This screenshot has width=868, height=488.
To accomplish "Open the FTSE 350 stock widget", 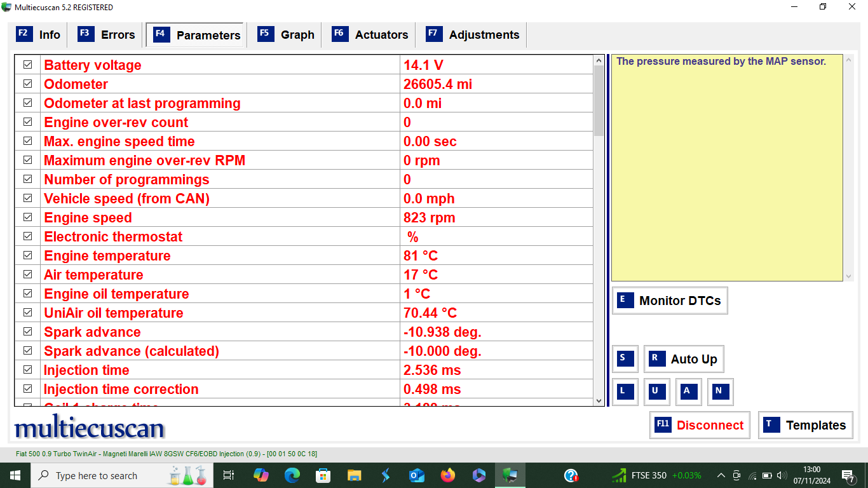I will (656, 475).
